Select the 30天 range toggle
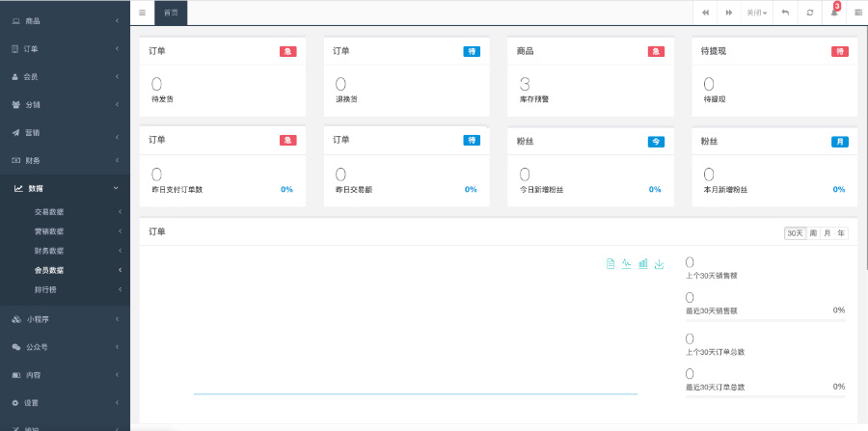Viewport: 868px width, 431px height. click(795, 232)
